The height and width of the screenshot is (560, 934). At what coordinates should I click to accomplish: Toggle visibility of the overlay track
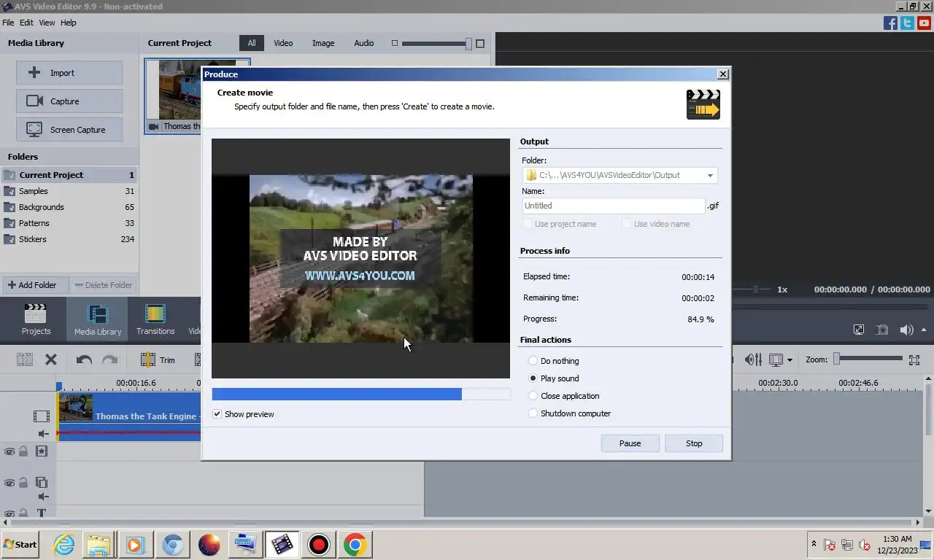(x=9, y=482)
